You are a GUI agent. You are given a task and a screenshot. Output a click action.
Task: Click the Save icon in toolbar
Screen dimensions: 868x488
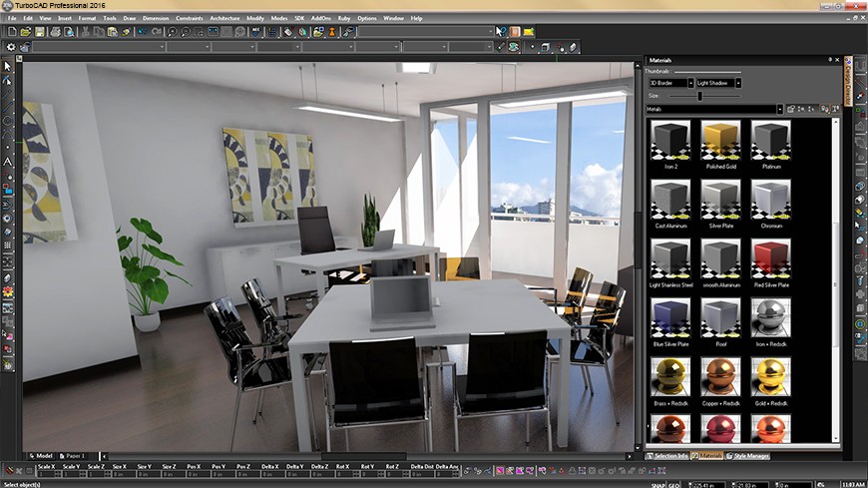[x=39, y=32]
